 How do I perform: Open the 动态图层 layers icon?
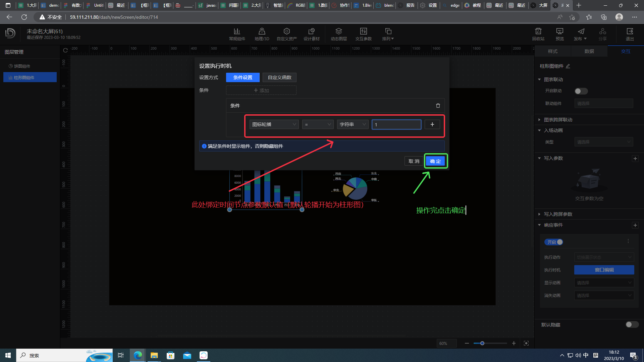(x=338, y=34)
